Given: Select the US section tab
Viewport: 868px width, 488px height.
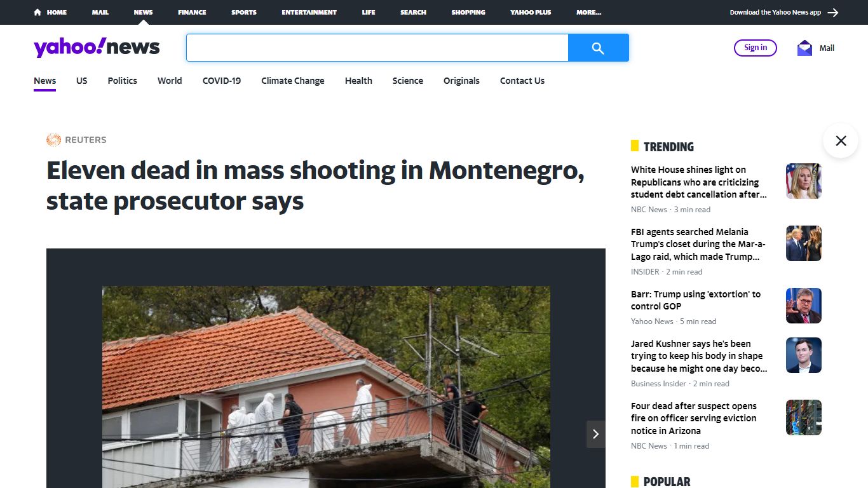Looking at the screenshot, I should tap(82, 81).
